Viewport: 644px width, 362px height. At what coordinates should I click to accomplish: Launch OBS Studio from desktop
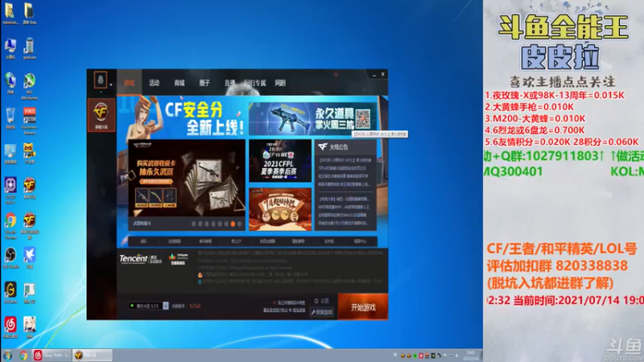pyautogui.click(x=10, y=257)
